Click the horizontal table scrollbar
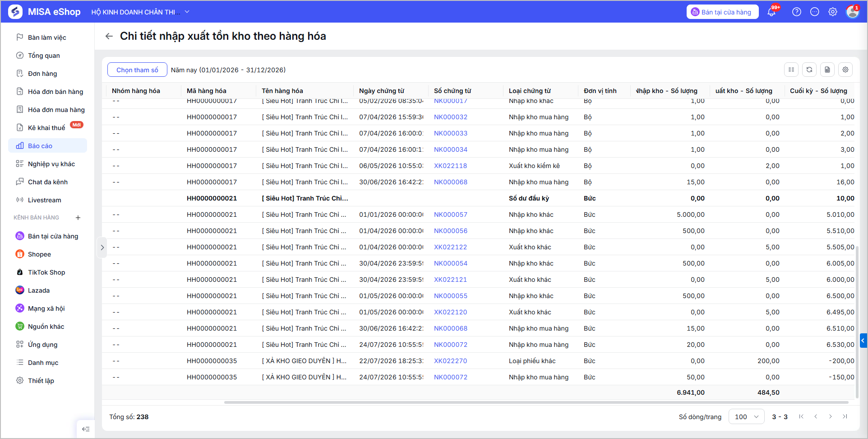The image size is (868, 439). pos(536,402)
